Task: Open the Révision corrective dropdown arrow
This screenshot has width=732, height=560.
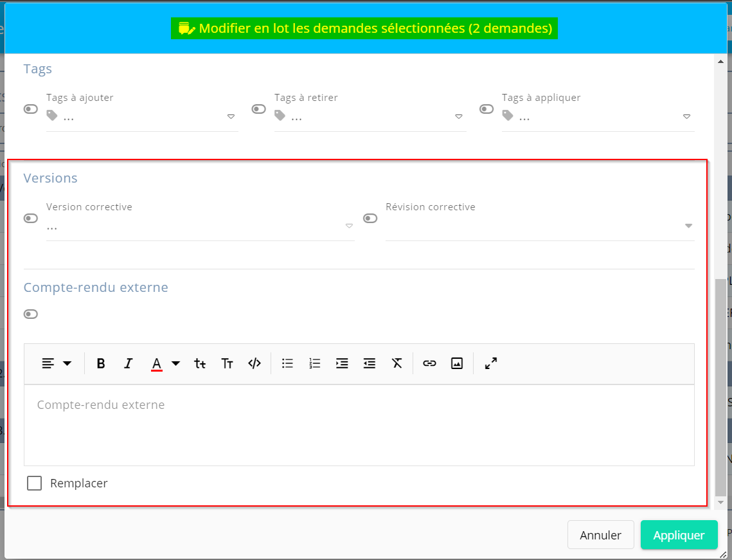Action: (688, 226)
